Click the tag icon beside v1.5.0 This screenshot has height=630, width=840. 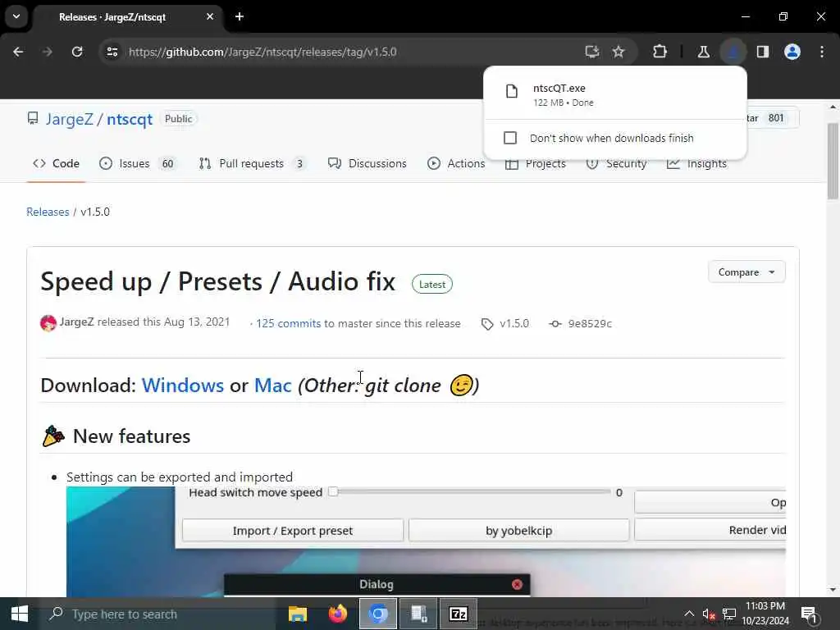pyautogui.click(x=487, y=324)
